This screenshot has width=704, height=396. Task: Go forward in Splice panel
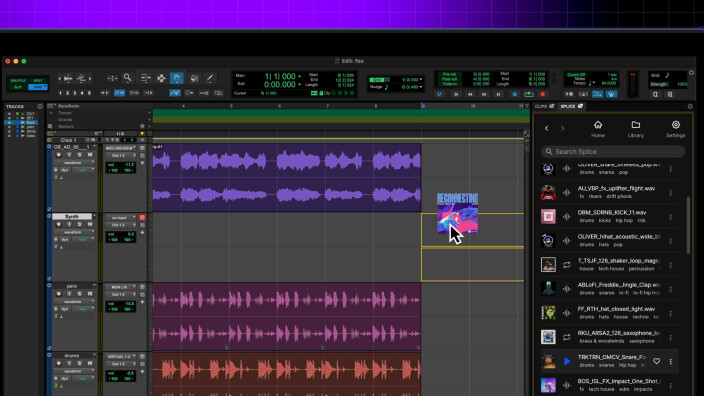coord(562,128)
